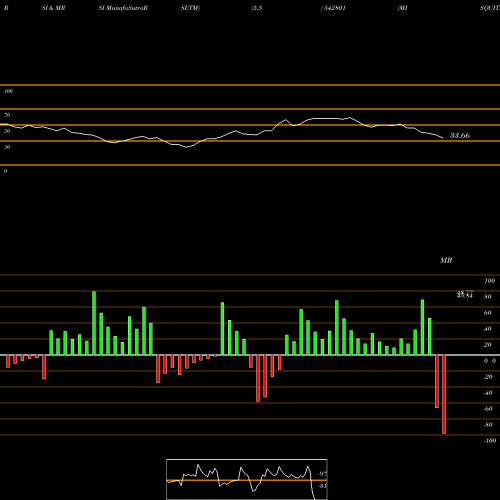Click the MR axis label -80

click(x=488, y=425)
